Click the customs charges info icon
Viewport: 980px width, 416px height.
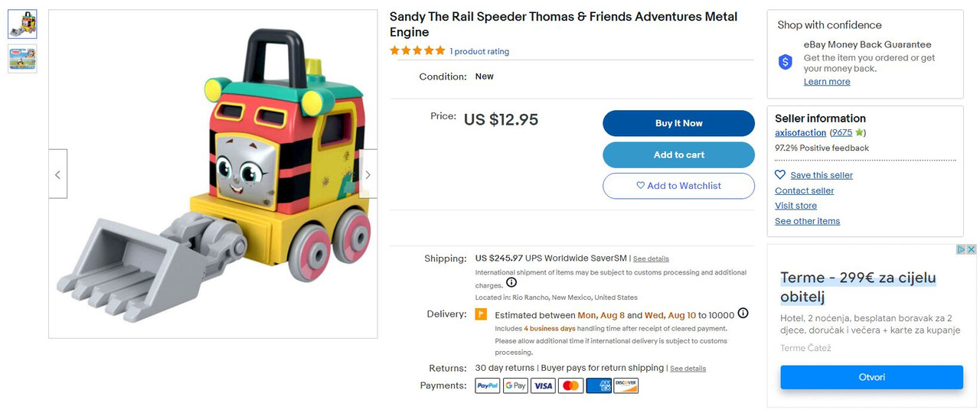pyautogui.click(x=511, y=283)
